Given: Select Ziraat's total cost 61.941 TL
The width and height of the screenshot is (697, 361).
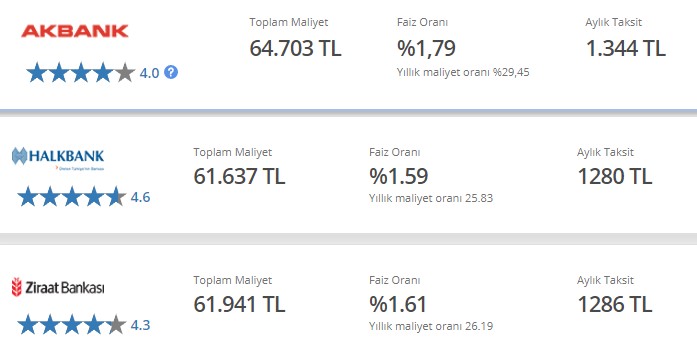Looking at the screenshot, I should [239, 304].
